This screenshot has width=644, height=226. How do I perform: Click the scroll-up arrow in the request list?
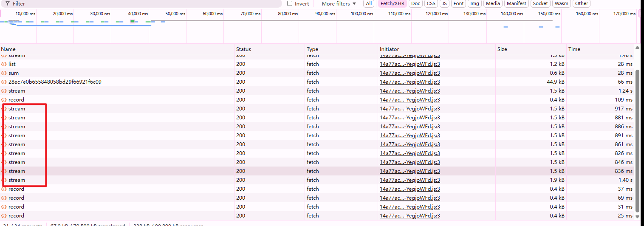pyautogui.click(x=637, y=48)
